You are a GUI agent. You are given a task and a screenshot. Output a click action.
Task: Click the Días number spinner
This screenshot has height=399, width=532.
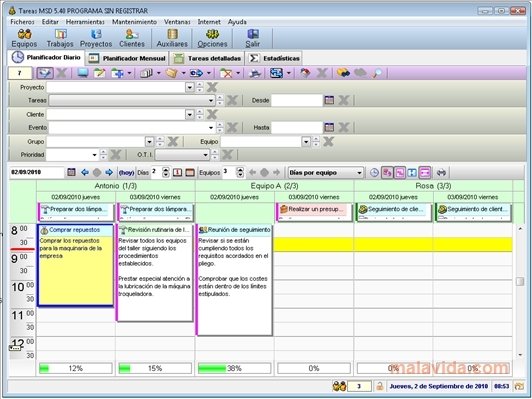[x=166, y=172]
